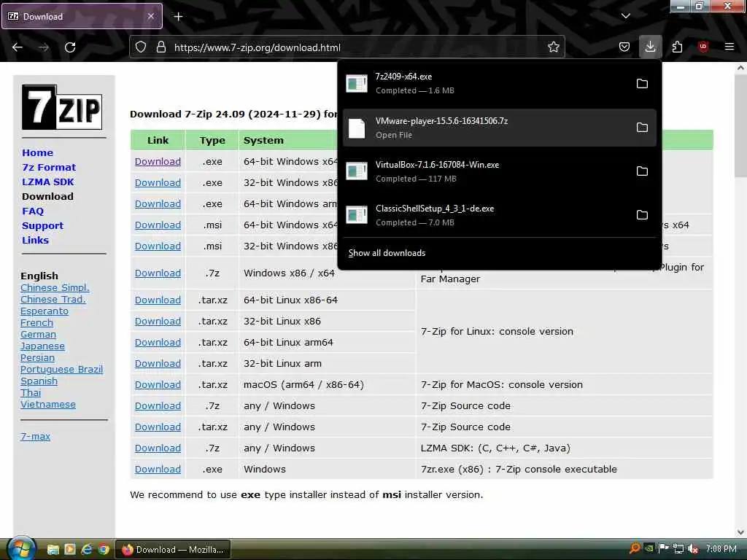Download the 64-bit Linux x86-64 tar.xz
Viewport: 747px width, 560px height.
pyautogui.click(x=158, y=300)
